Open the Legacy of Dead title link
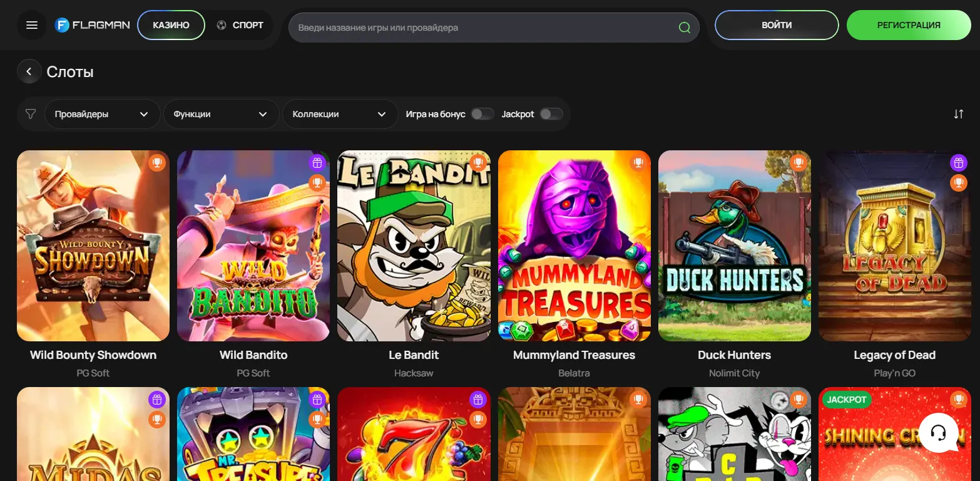 [x=894, y=355]
